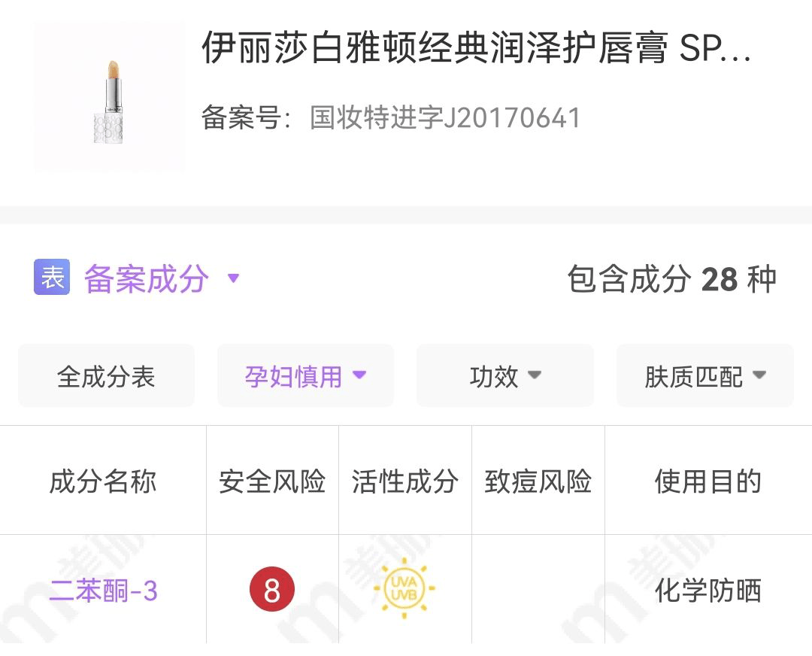The height and width of the screenshot is (656, 812).
Task: Expand the 功效 filter dropdown
Action: coord(504,376)
